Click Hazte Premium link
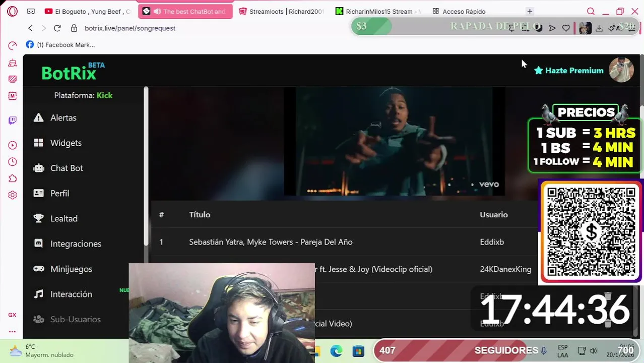644x363 pixels. (x=568, y=71)
